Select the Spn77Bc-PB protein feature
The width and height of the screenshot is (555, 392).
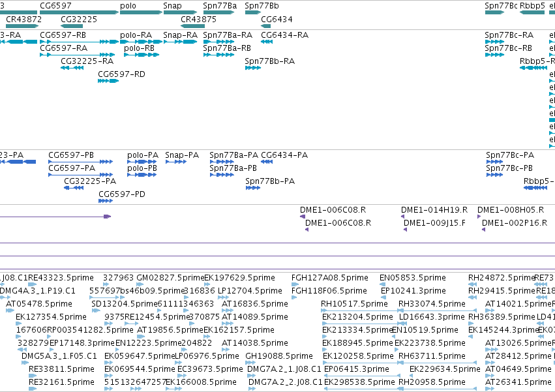(x=494, y=175)
